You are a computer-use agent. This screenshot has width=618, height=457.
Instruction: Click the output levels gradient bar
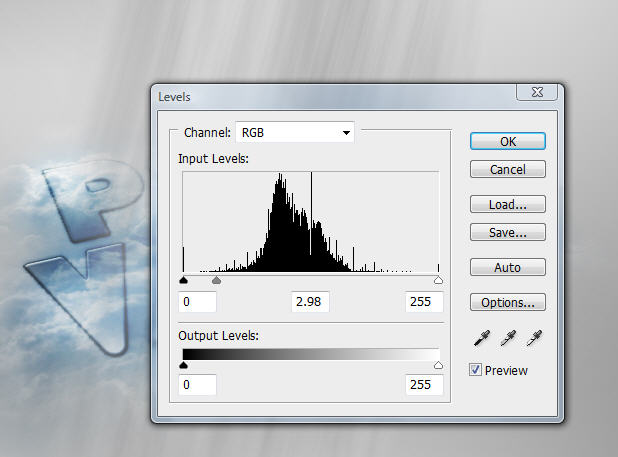point(311,354)
